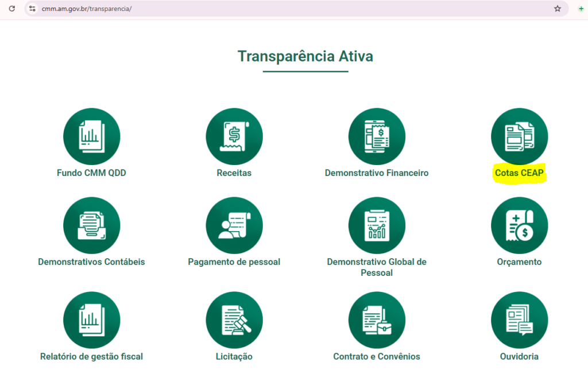
Task: Click the green plus icon in browser
Action: tap(581, 9)
